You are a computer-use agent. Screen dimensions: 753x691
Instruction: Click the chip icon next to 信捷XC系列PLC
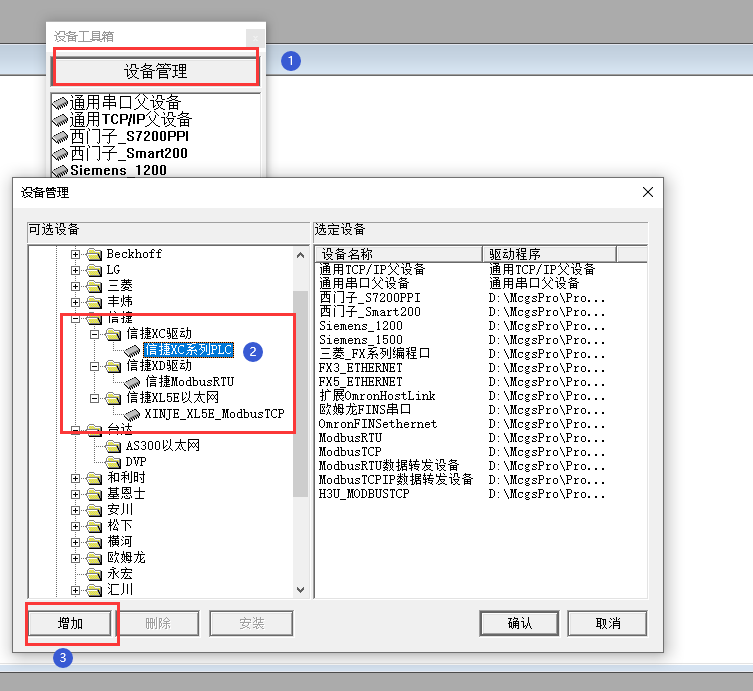[132, 350]
